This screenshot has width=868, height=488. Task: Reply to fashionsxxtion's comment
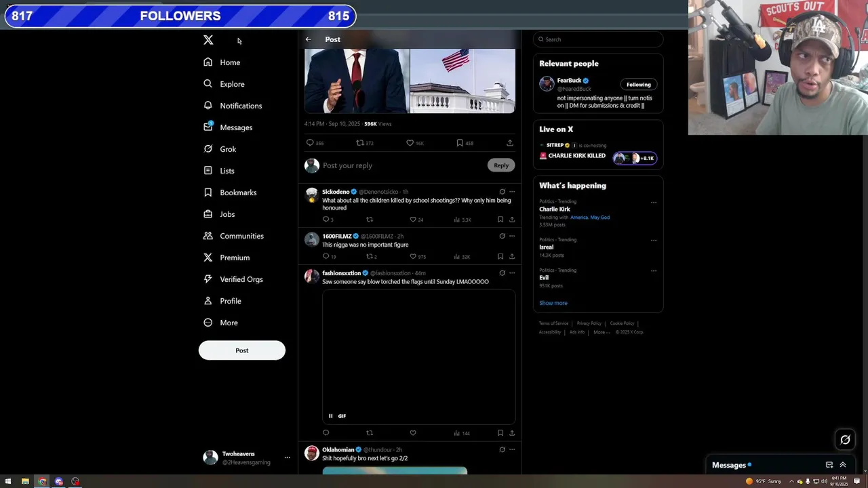pos(326,433)
